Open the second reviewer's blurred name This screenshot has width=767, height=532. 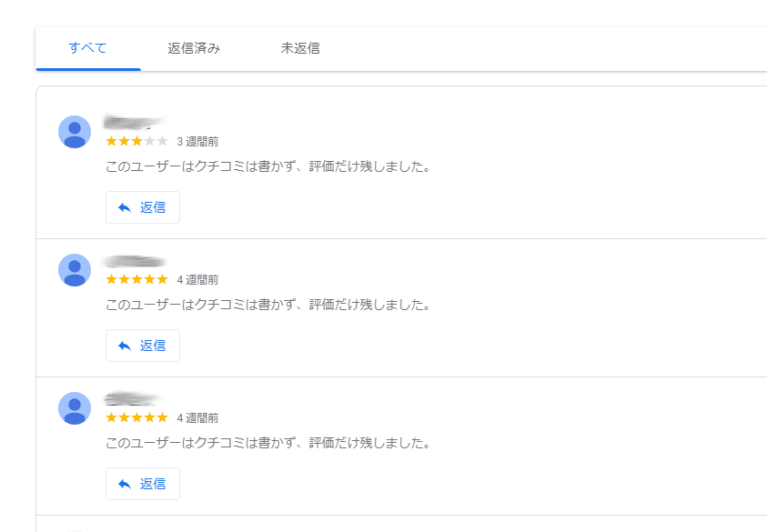(135, 262)
